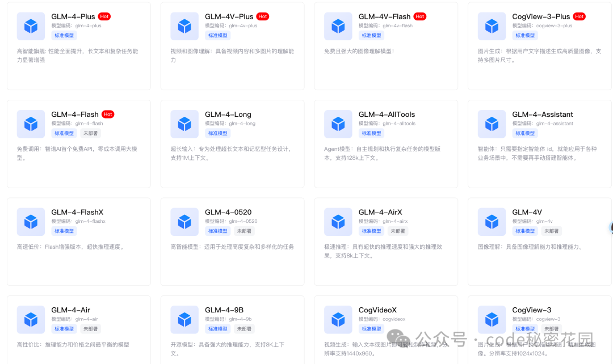Click the model code text glm-4-alltools
Image resolution: width=613 pixels, height=364 pixels.
click(399, 124)
